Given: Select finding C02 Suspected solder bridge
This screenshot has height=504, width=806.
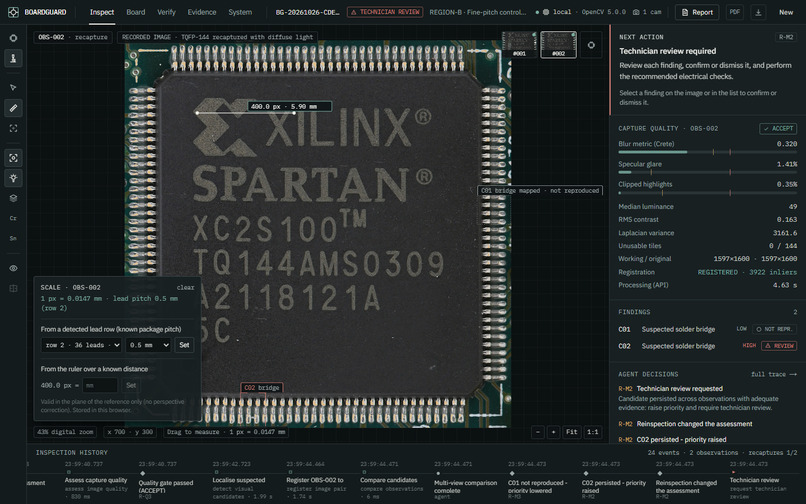Looking at the screenshot, I should pyautogui.click(x=707, y=346).
